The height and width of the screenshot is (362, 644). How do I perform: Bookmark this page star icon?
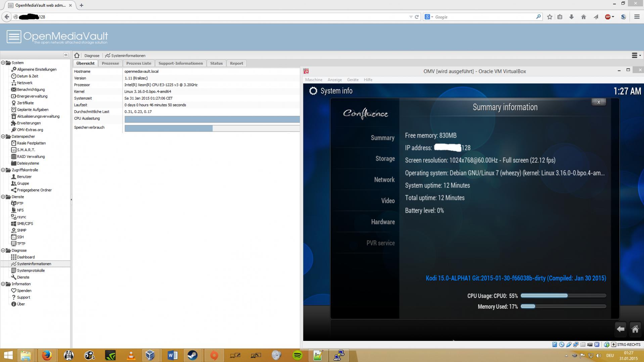(x=550, y=17)
